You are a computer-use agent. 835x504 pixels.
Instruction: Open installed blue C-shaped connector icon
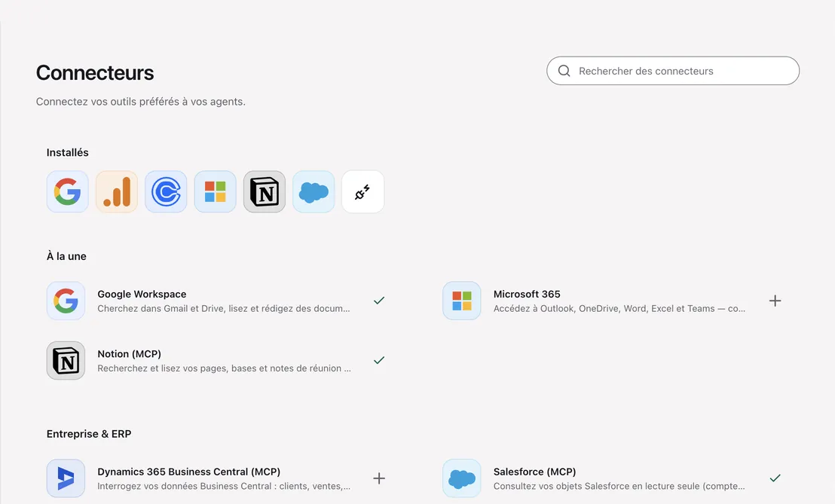tap(166, 191)
